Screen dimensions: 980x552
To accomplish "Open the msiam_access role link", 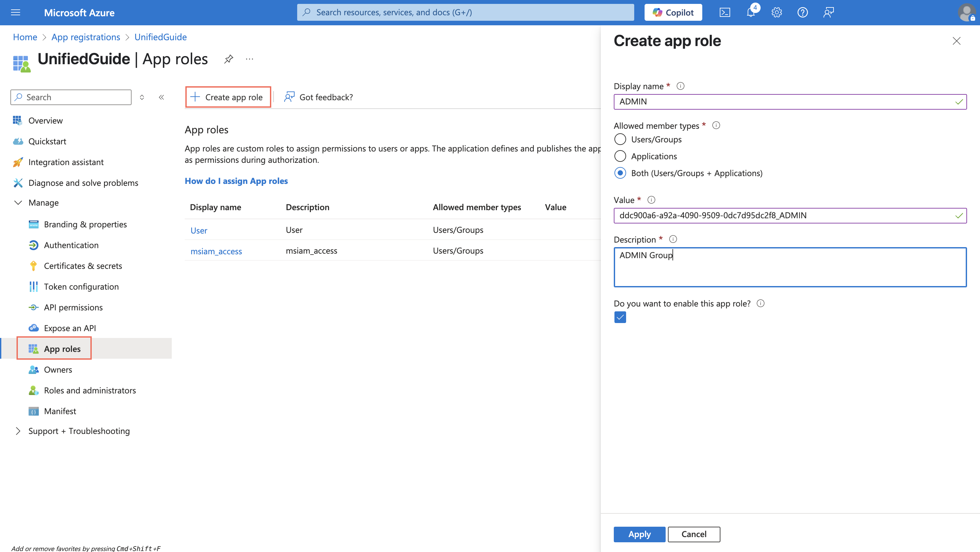I will tap(216, 251).
